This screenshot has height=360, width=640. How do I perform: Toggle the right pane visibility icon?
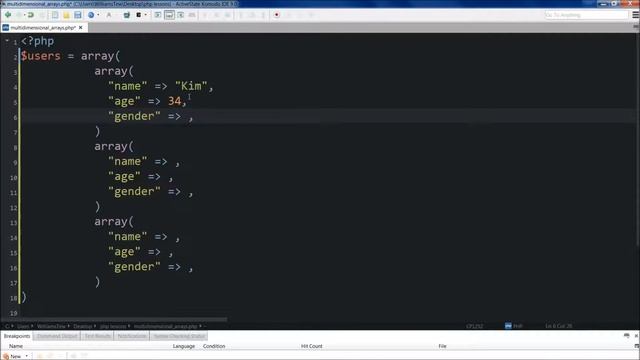(x=180, y=15)
